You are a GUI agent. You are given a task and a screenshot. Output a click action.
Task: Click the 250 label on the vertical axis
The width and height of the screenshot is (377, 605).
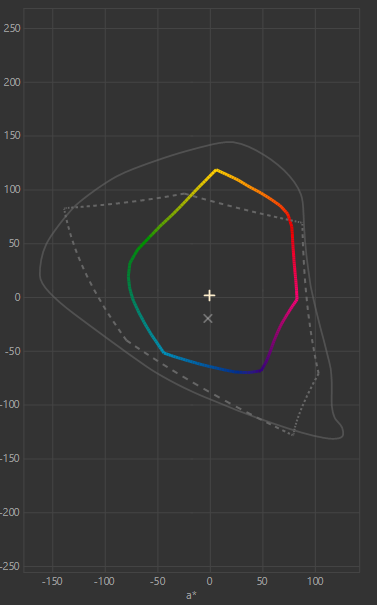coord(12,28)
